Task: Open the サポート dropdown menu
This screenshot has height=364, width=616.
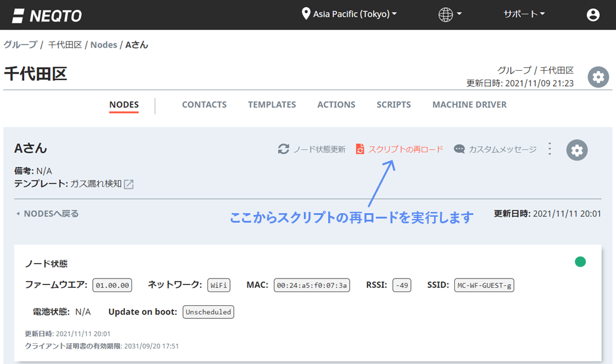Action: [x=523, y=14]
